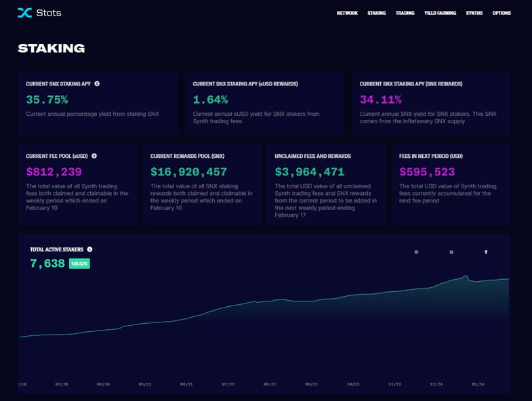The width and height of the screenshot is (532, 401).
Task: Open the Network menu item
Action: tap(347, 13)
